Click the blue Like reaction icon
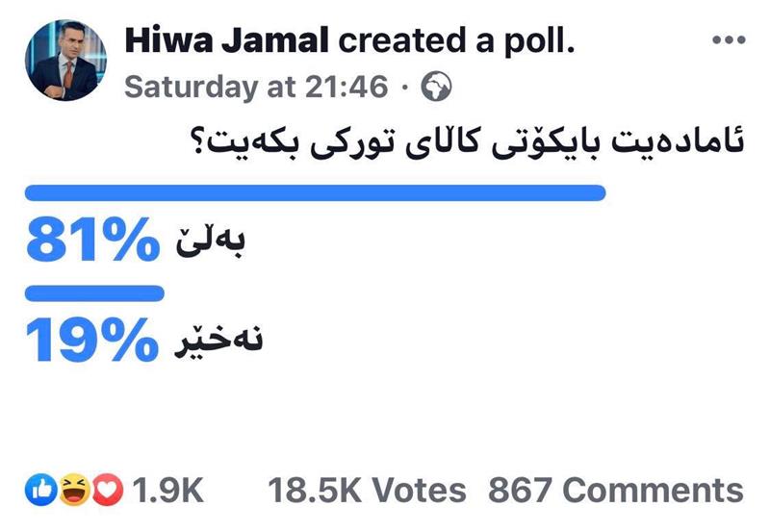Image resolution: width=770 pixels, height=532 pixels. pyautogui.click(x=42, y=491)
